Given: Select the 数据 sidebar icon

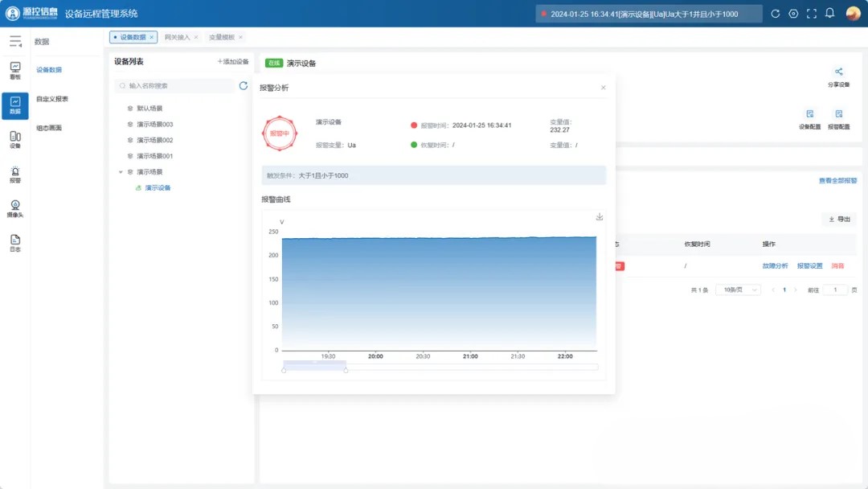Looking at the screenshot, I should coord(15,105).
